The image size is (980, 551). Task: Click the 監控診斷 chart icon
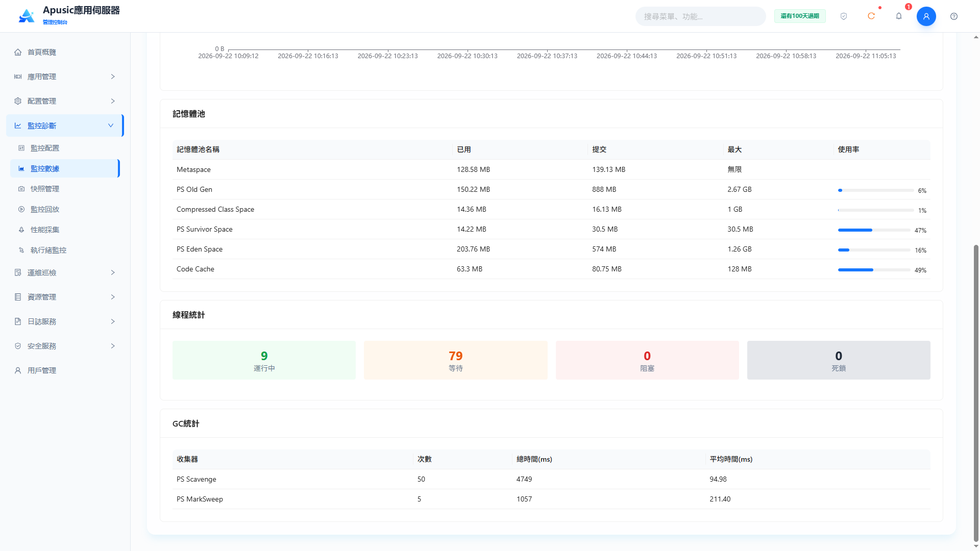(x=18, y=126)
